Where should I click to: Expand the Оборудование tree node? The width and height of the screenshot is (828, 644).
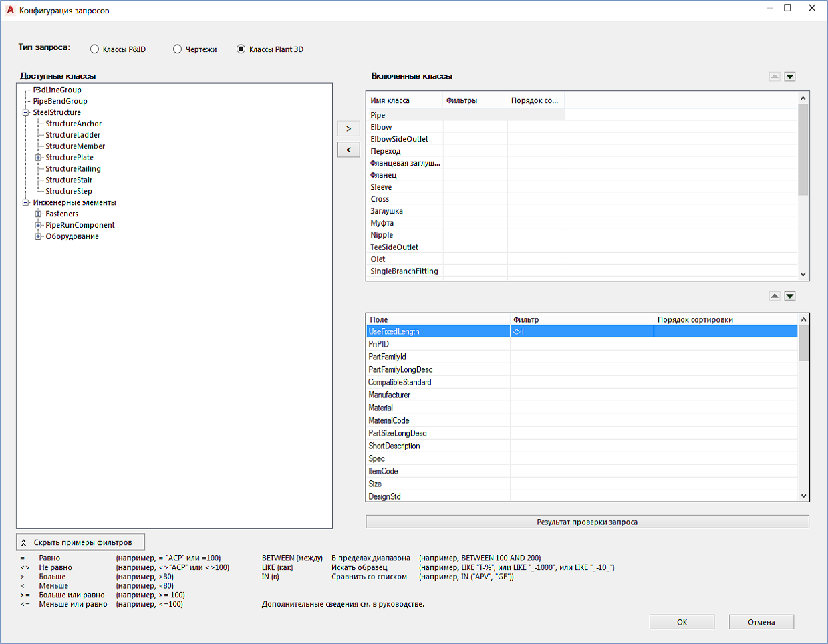click(38, 236)
